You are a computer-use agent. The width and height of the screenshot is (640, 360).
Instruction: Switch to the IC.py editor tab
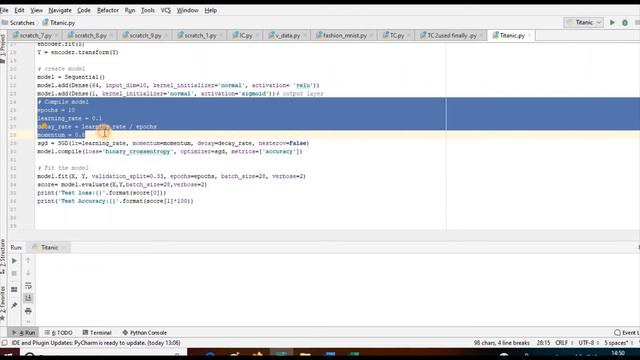point(246,36)
